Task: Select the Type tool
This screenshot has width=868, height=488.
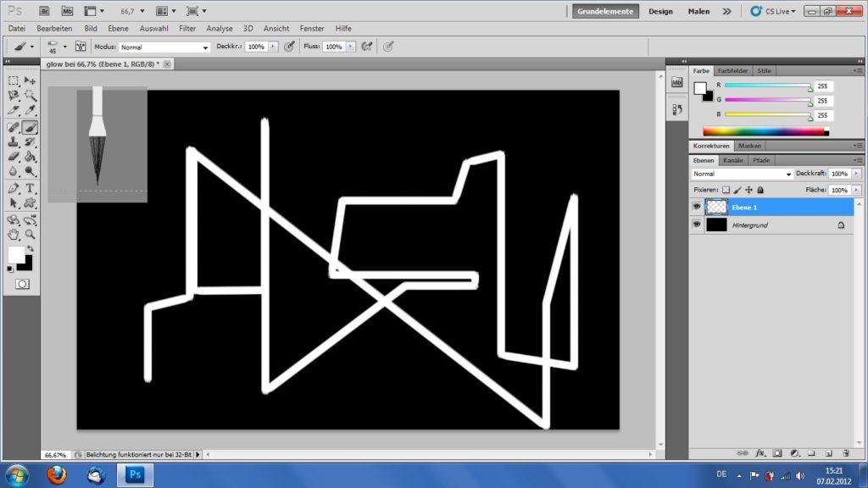Action: (30, 189)
